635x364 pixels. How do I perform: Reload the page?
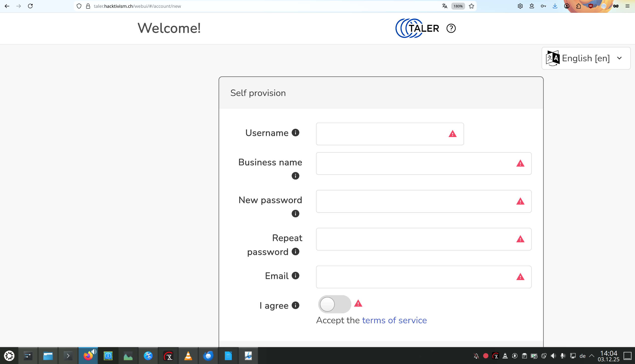click(30, 6)
